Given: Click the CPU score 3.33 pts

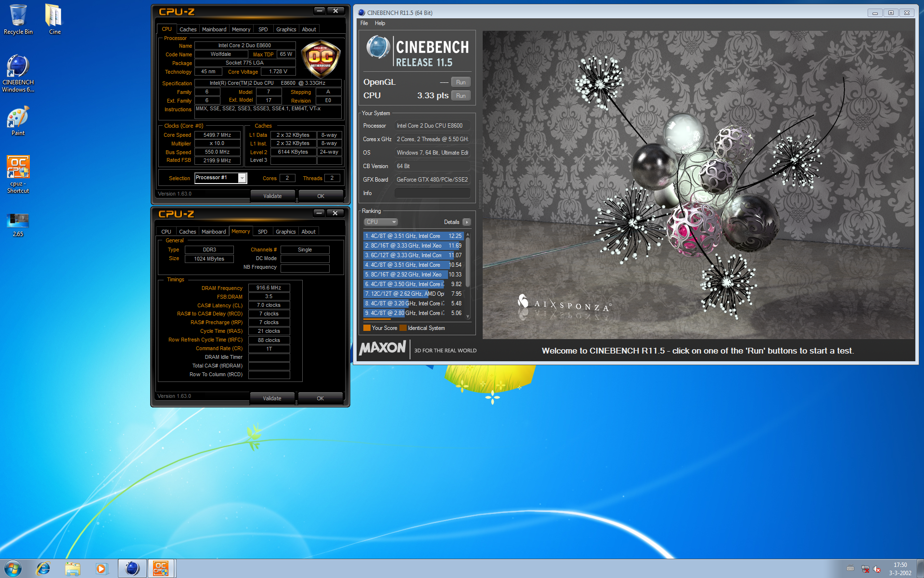Looking at the screenshot, I should coord(433,96).
